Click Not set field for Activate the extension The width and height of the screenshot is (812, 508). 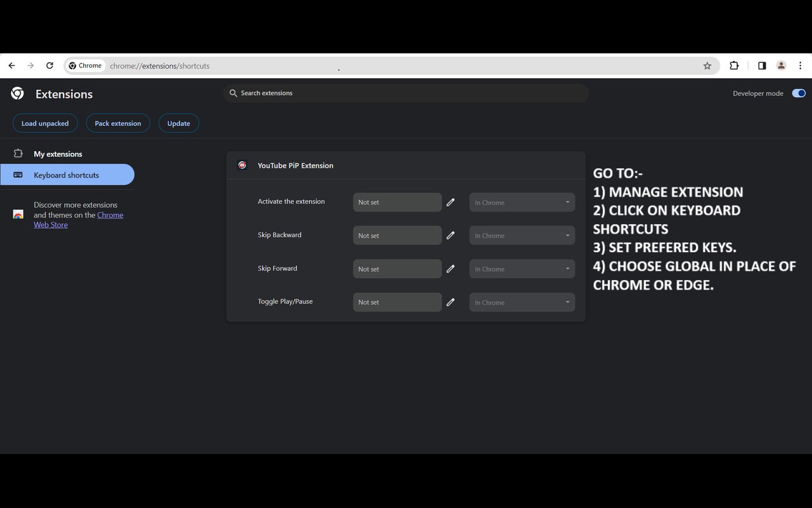(x=397, y=202)
